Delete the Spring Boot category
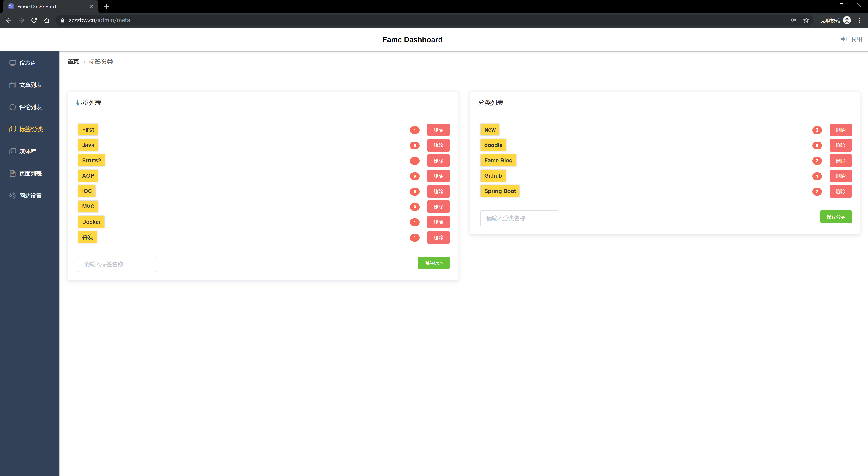 coord(840,191)
